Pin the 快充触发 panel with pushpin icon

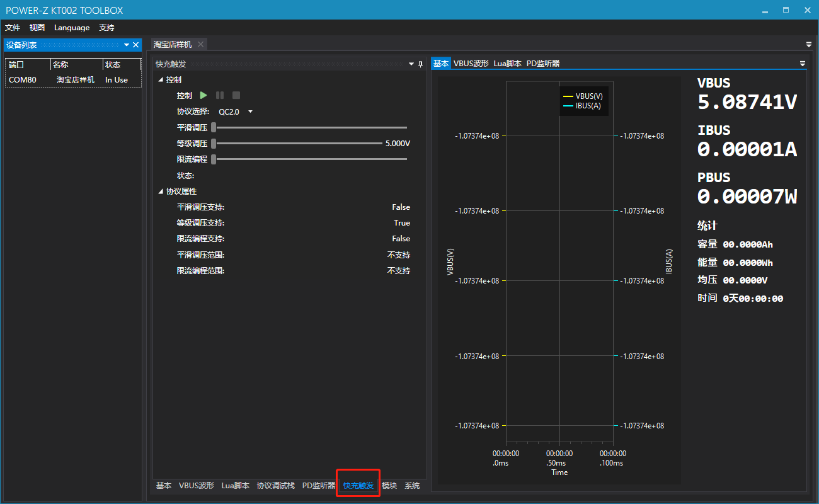tap(420, 64)
